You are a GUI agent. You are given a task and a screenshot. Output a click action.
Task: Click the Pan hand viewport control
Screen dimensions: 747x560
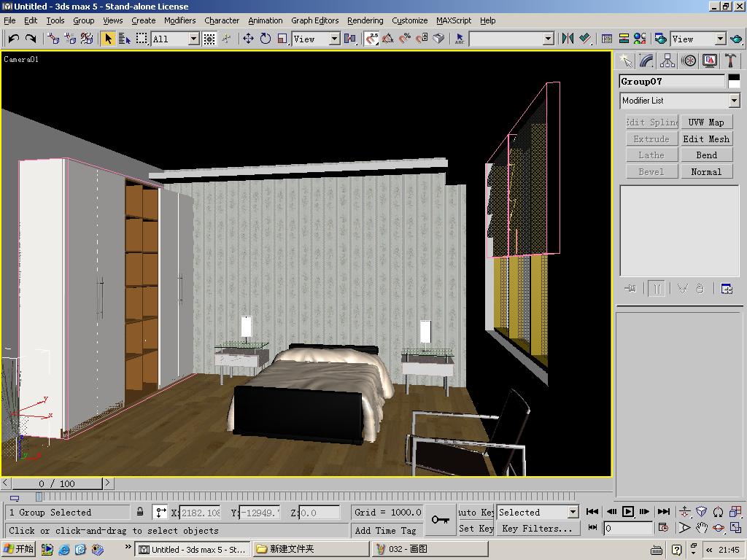tap(701, 528)
